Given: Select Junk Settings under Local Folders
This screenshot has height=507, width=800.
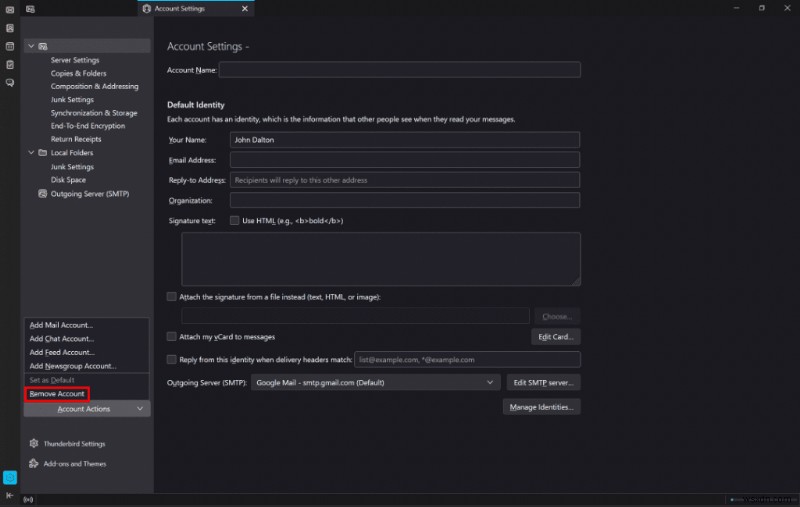Looking at the screenshot, I should click(x=72, y=167).
